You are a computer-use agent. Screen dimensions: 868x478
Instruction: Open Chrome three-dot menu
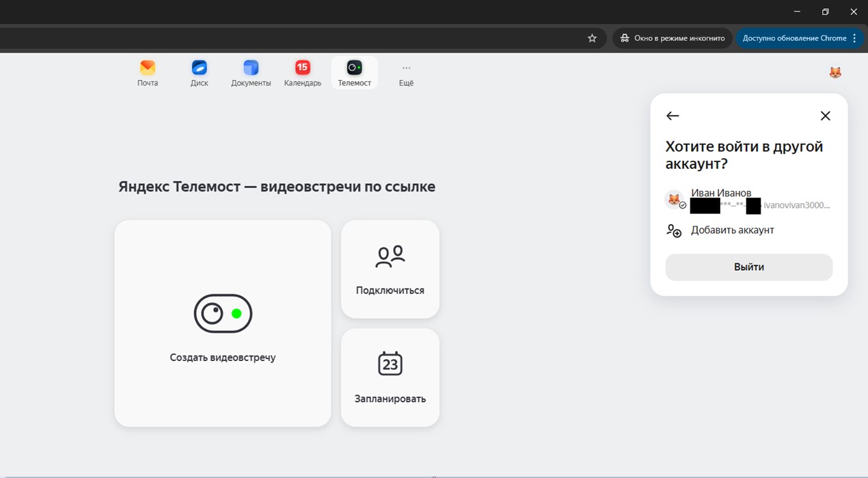coord(854,38)
